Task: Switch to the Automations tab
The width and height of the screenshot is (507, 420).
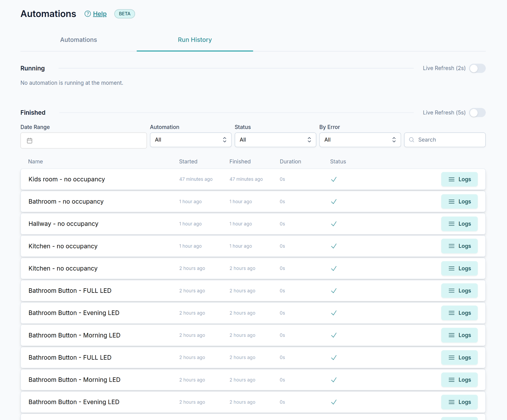Action: coord(79,40)
